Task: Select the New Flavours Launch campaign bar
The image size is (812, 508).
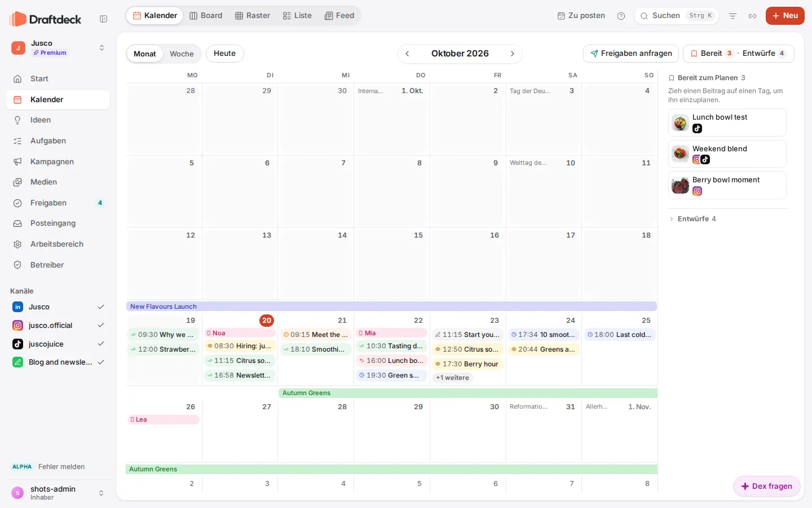Action: coord(391,306)
